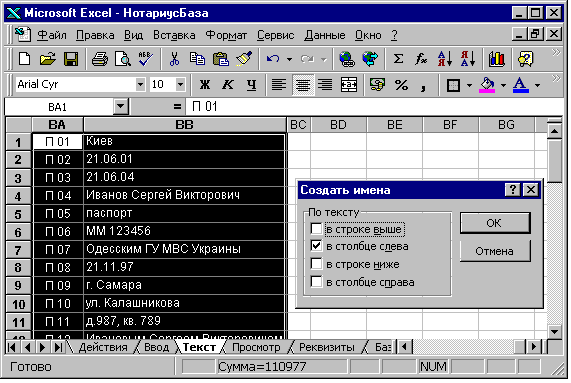Open the Правка menu
The height and width of the screenshot is (383, 571).
(x=95, y=35)
